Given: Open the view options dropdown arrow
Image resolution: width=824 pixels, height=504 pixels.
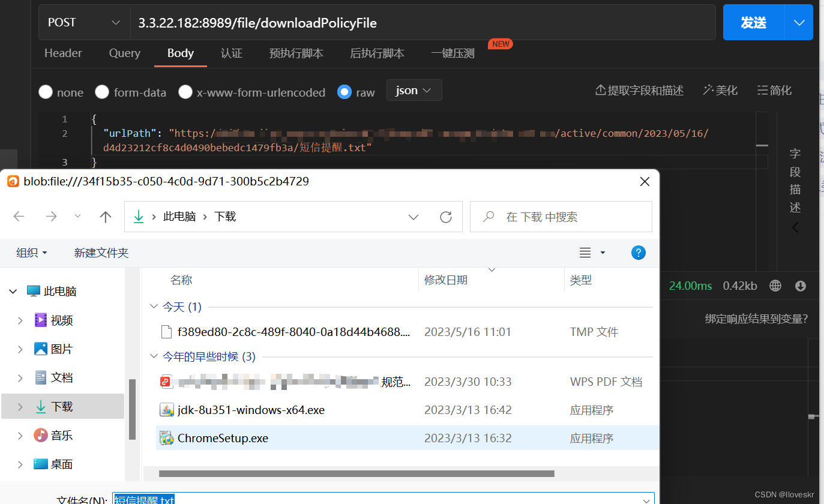Looking at the screenshot, I should pyautogui.click(x=603, y=253).
